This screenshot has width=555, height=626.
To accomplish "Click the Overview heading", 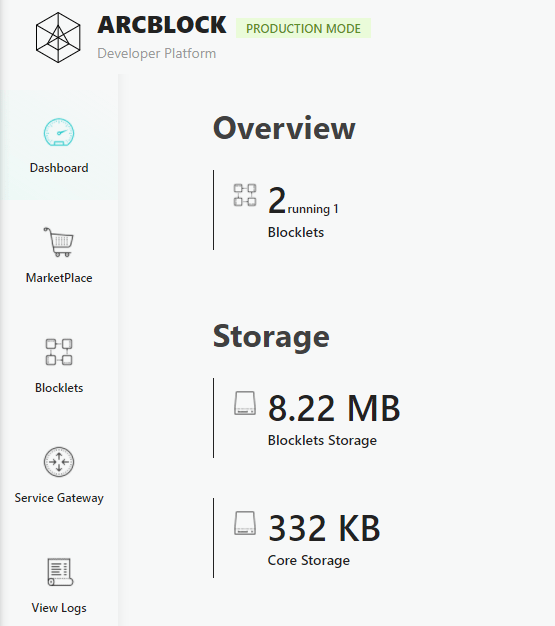I will (284, 128).
